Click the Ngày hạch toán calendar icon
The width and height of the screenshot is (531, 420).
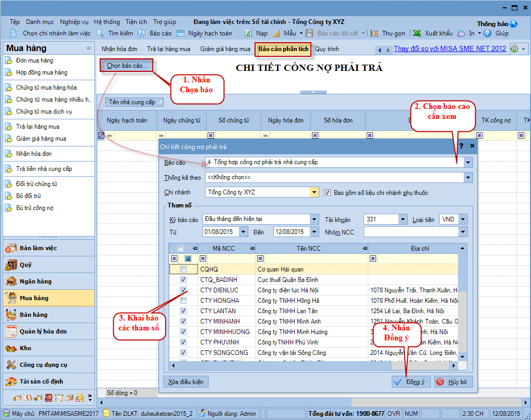(180, 33)
